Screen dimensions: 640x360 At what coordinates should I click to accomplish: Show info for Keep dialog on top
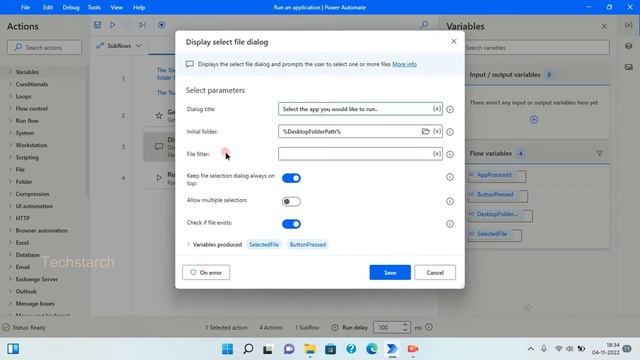pyautogui.click(x=450, y=177)
